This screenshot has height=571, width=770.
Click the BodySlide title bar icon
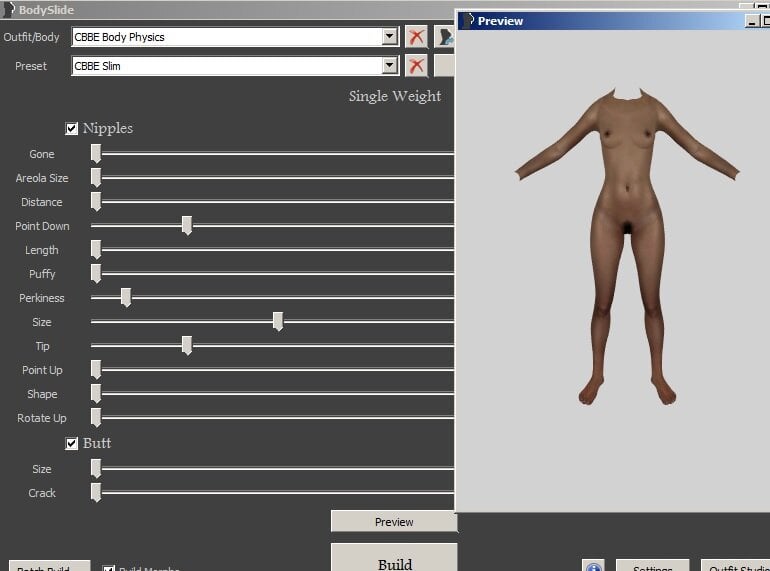coord(9,9)
